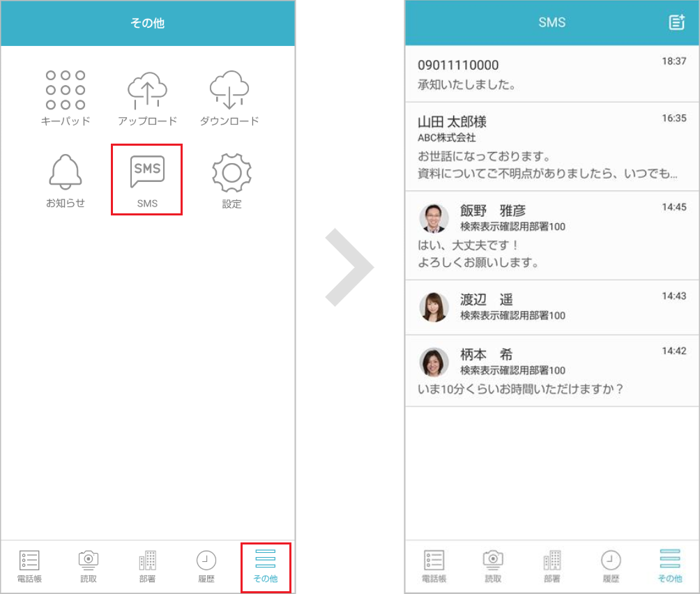700x594 pixels.
Task: Open SMS conversation from 09011110000
Action: pyautogui.click(x=552, y=74)
